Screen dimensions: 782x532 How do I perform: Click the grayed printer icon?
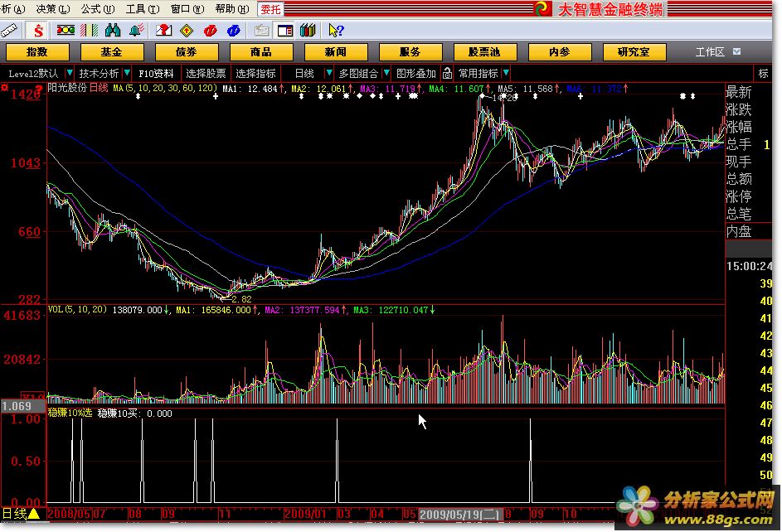click(261, 31)
